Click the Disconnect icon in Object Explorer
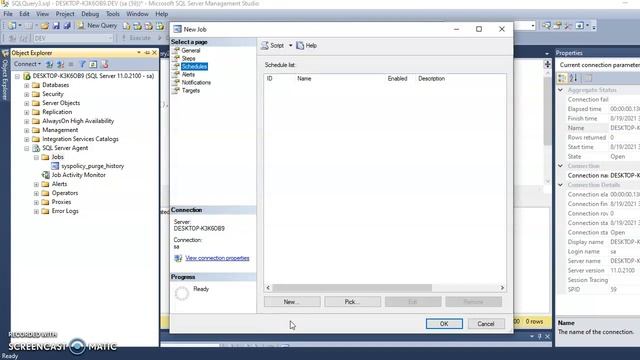This screenshot has width=640, height=360. click(x=60, y=64)
